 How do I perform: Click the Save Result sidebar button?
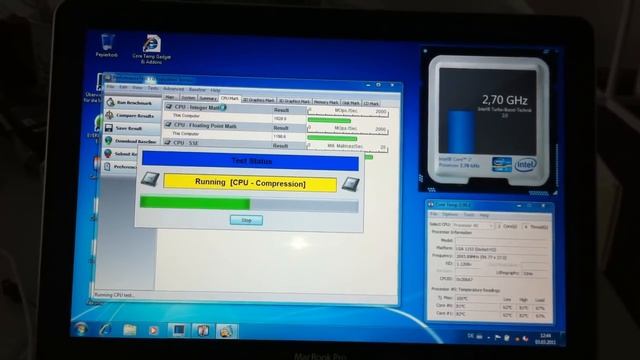pos(131,128)
